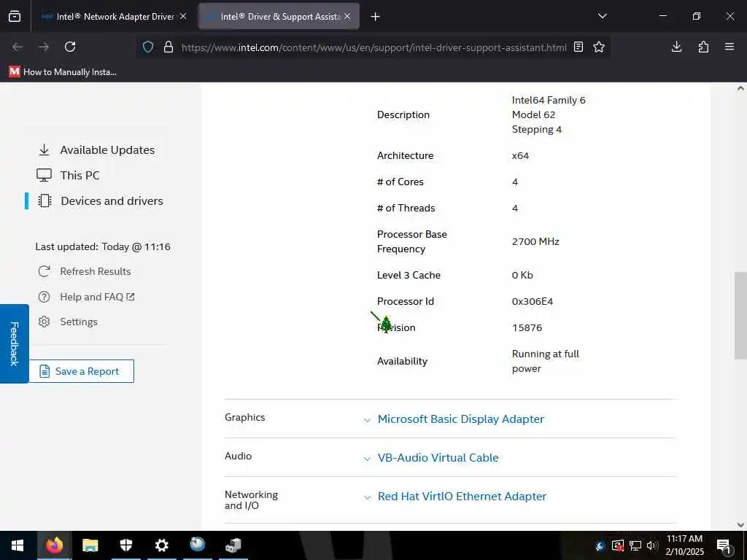Click the Refresh Results link
The width and height of the screenshot is (747, 560).
(96, 271)
